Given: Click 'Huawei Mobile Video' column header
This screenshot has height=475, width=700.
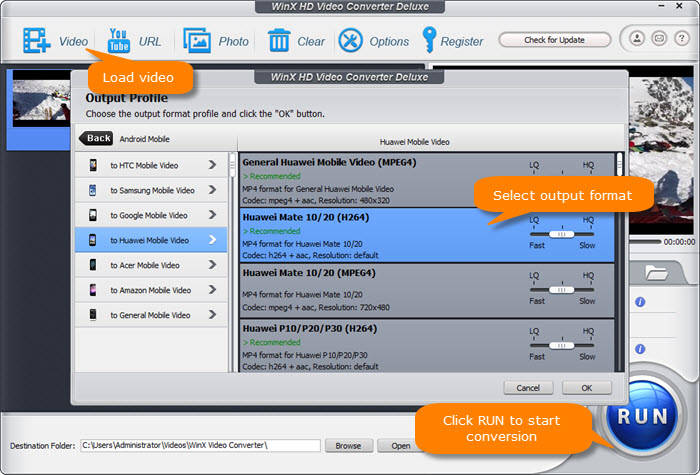Looking at the screenshot, I should pyautogui.click(x=414, y=142).
